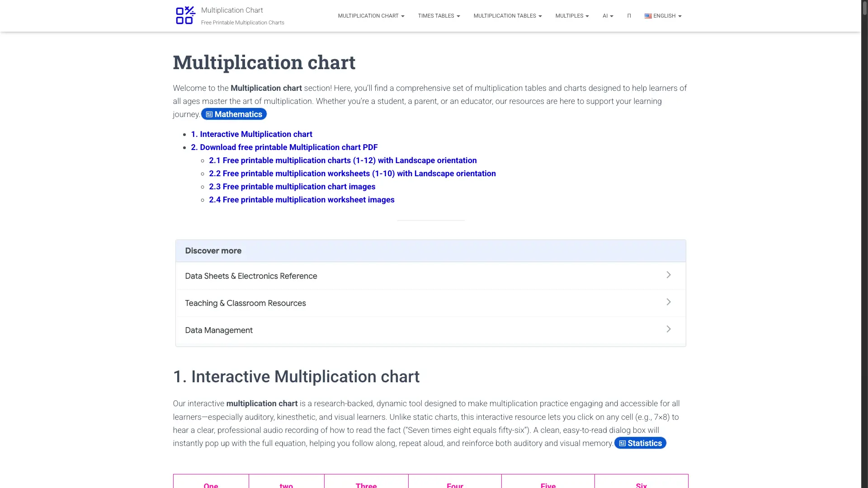
Task: Open Teaching & Classroom Resources row
Action: 430,303
